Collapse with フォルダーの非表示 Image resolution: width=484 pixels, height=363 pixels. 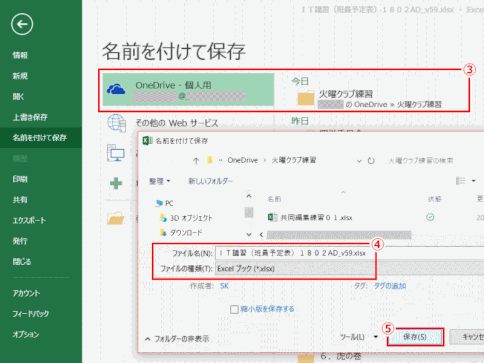click(x=177, y=339)
